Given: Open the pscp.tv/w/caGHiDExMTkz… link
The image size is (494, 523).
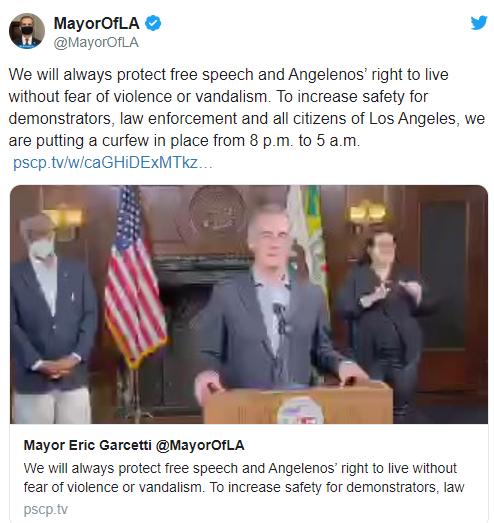Looking at the screenshot, I should tap(113, 163).
